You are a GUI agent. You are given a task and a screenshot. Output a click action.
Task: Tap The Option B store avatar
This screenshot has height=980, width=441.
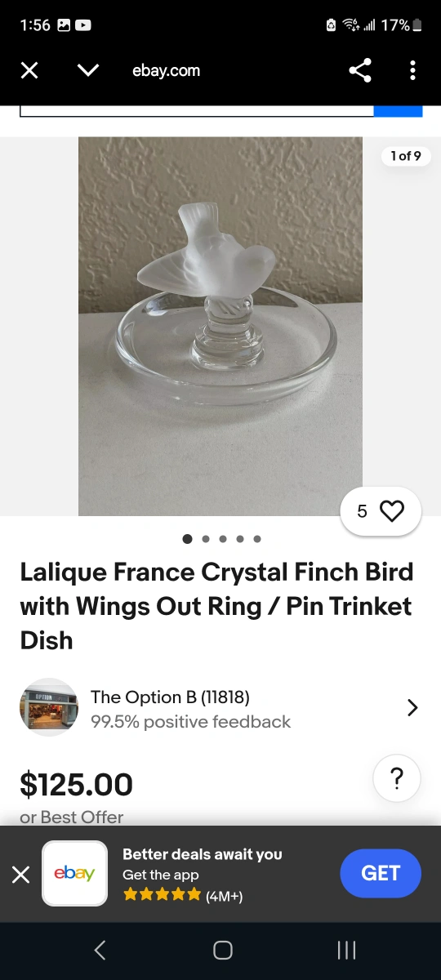click(49, 707)
